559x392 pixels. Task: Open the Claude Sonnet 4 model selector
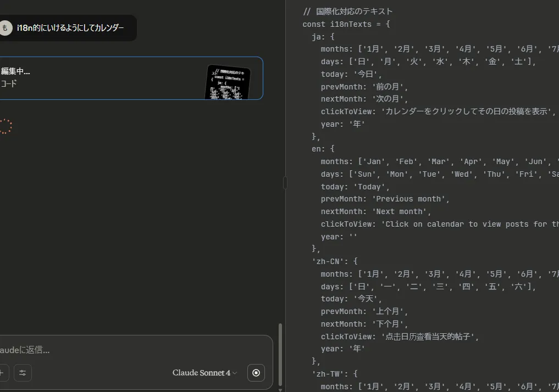tap(204, 373)
